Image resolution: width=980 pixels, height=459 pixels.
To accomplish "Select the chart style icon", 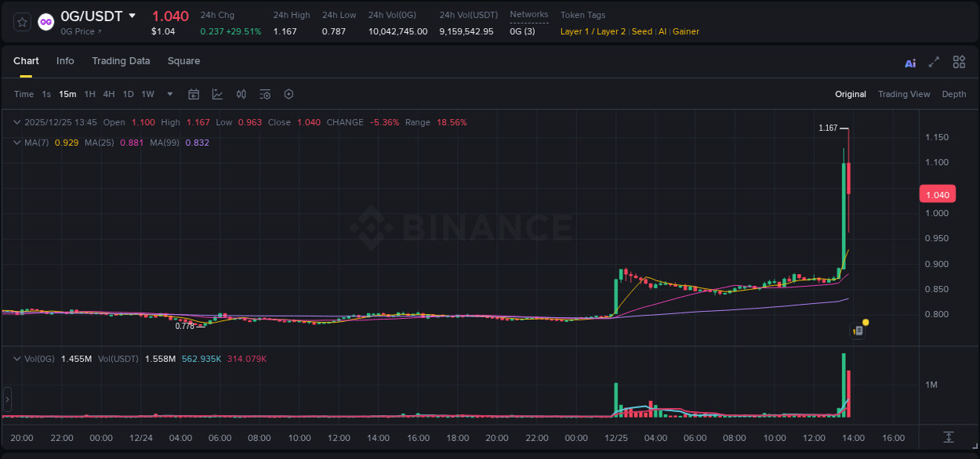I will click(217, 94).
